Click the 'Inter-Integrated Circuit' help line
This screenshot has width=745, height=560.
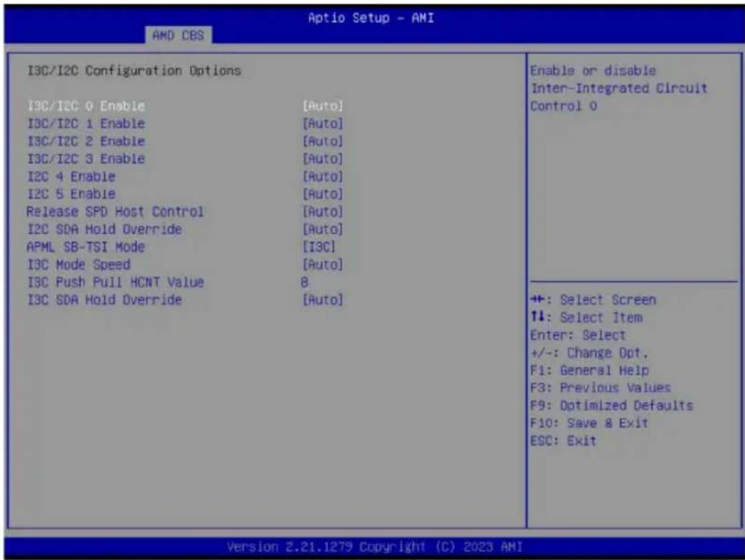[x=619, y=89]
